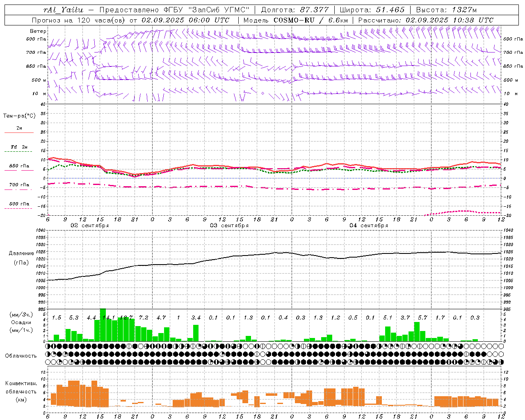Click the 04 сентября date label
525x420 pixels.
click(x=369, y=226)
